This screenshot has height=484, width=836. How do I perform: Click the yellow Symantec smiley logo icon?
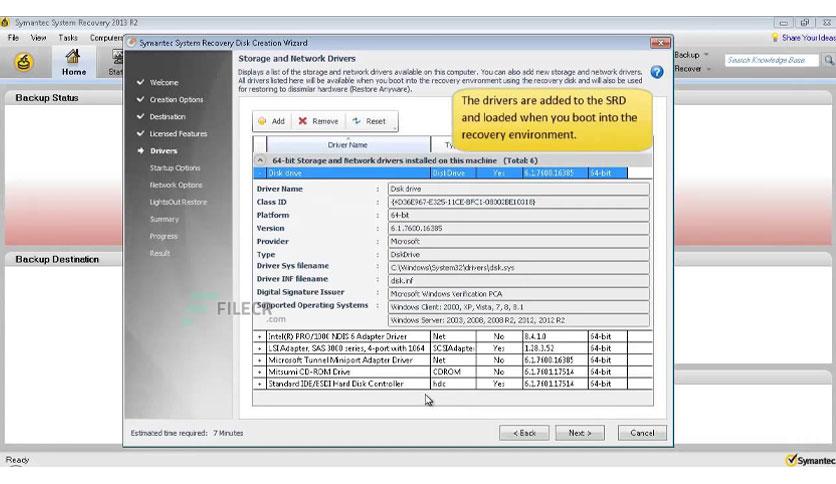tap(24, 63)
